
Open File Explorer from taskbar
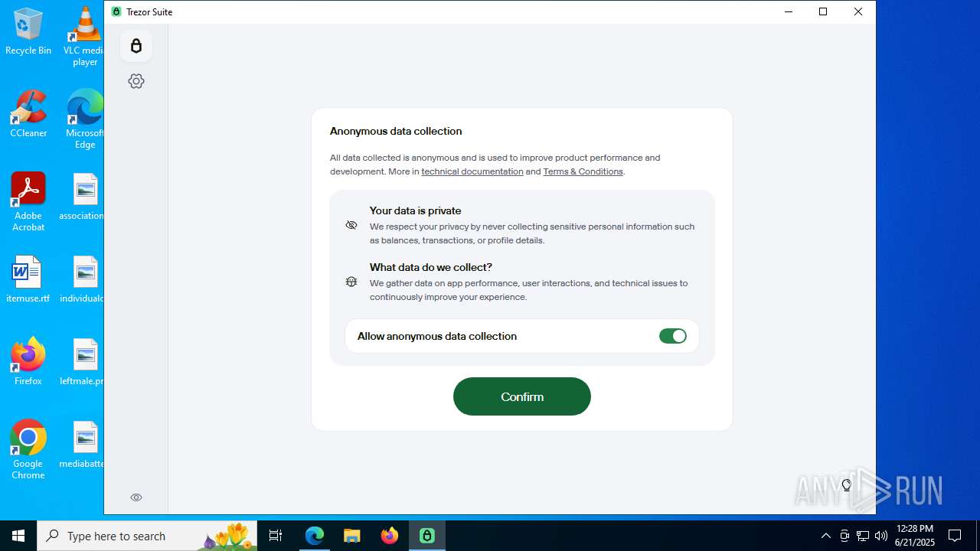point(352,536)
